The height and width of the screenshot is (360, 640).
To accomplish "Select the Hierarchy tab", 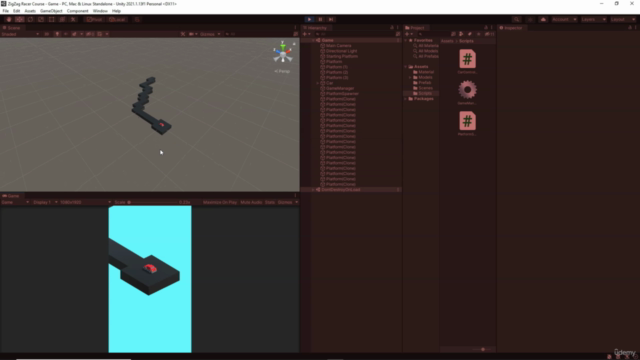I will point(315,28).
